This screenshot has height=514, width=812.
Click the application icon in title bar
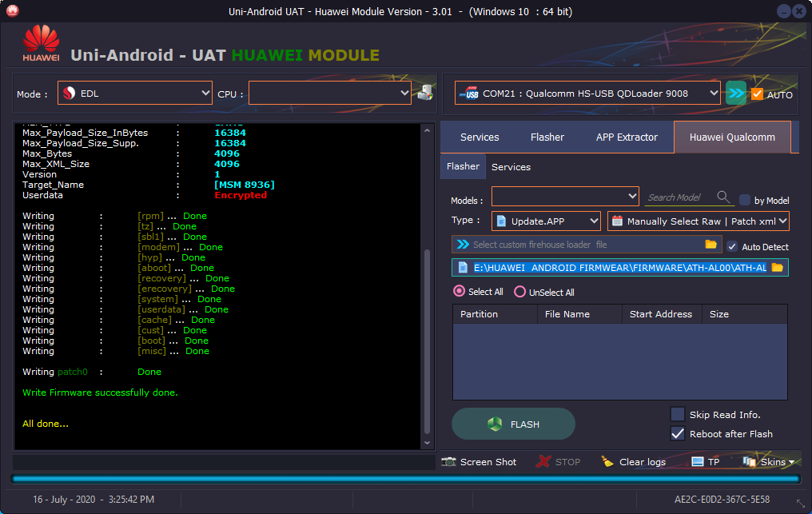13,10
